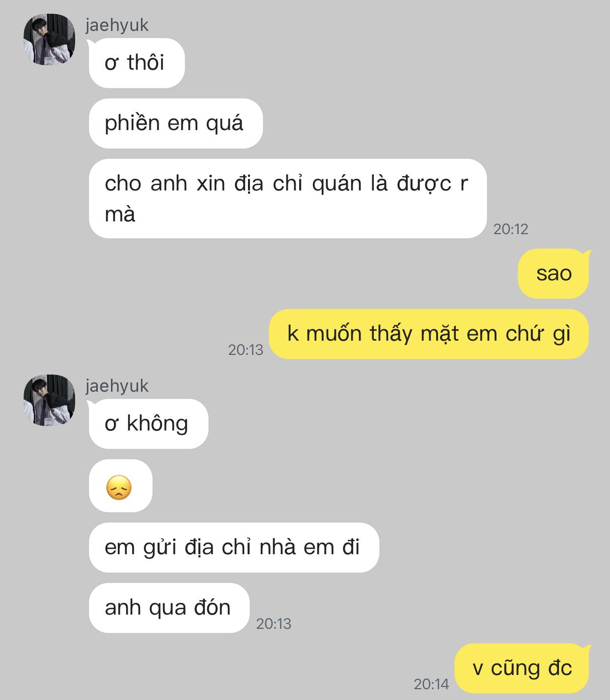Screen dimensions: 610x700
Task: Select the yellow "sao" message
Action: [x=554, y=273]
